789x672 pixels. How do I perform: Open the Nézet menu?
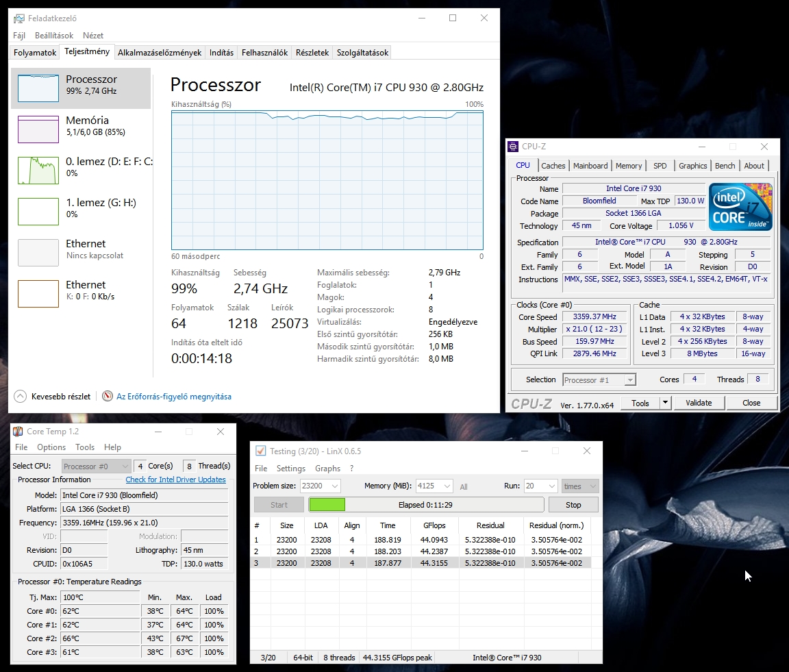tap(93, 35)
